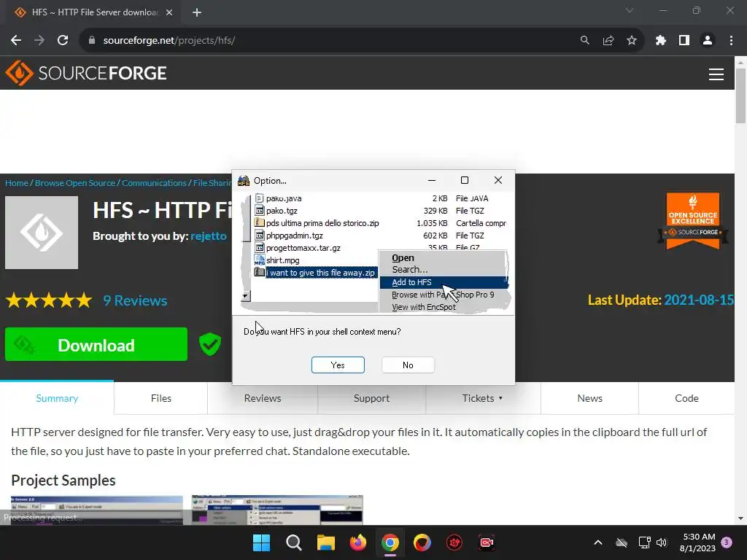
Task: Click the HFS icon in Option dialog title
Action: pyautogui.click(x=244, y=181)
